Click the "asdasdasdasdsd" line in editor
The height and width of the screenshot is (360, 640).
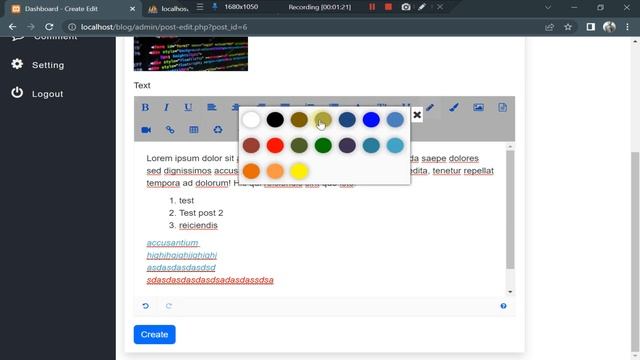(x=181, y=267)
